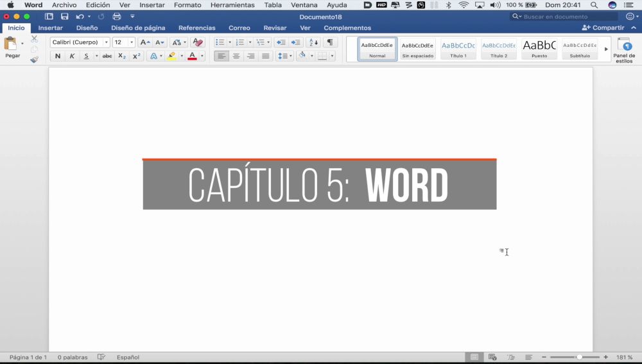This screenshot has height=364, width=642.
Task: Click the Buscar en documento search field
Action: click(x=564, y=17)
